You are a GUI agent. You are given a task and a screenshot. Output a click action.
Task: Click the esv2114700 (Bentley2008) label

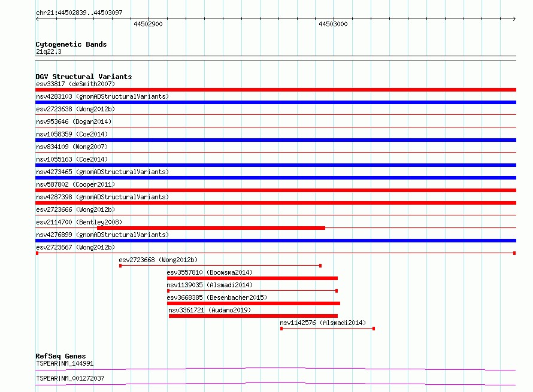79,222
